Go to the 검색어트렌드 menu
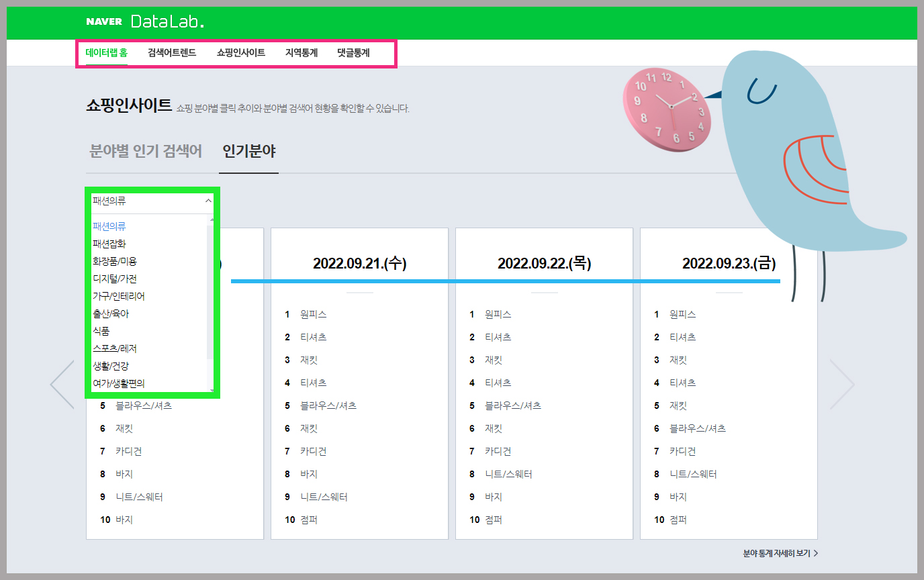Image resolution: width=924 pixels, height=580 pixels. pyautogui.click(x=172, y=52)
